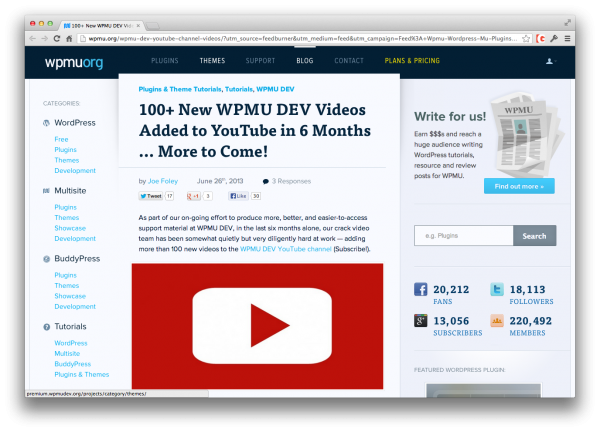Open the red extension icon in toolbar
Screen dimensions: 600x432
[x=541, y=39]
